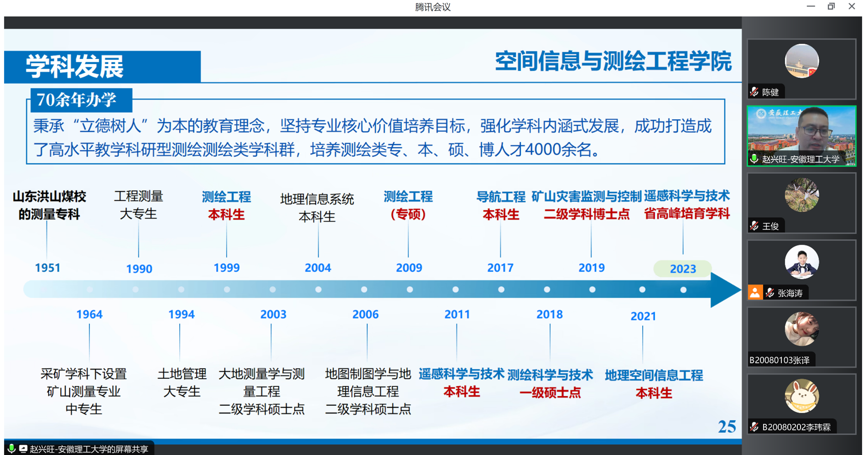Click the muted mic icon for B20080202李玮霖
The height and width of the screenshot is (455, 868).
coord(754,427)
